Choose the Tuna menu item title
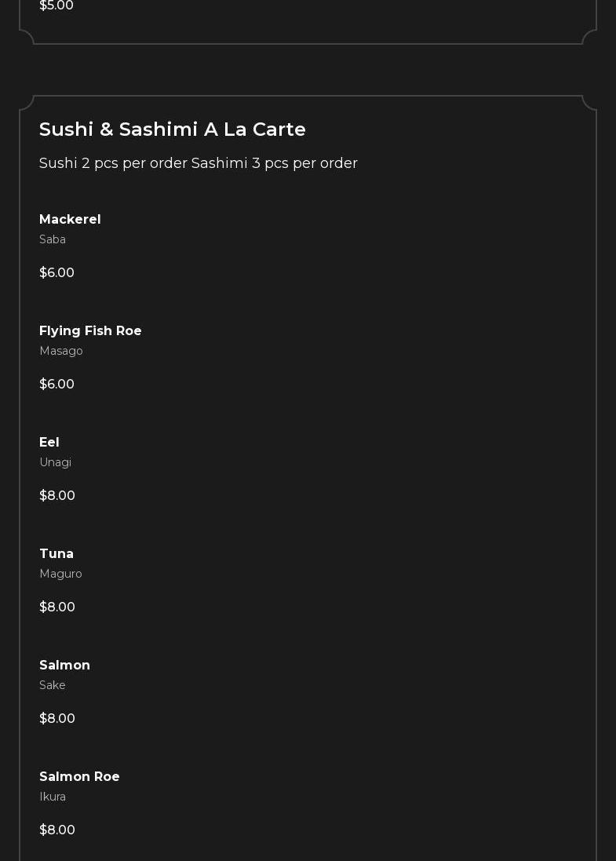Screen dimensions: 616x861 pyautogui.click(x=56, y=554)
